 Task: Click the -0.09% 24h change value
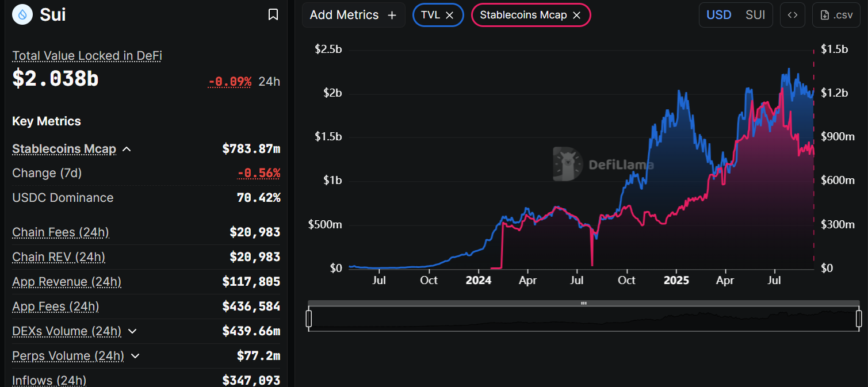(x=230, y=82)
